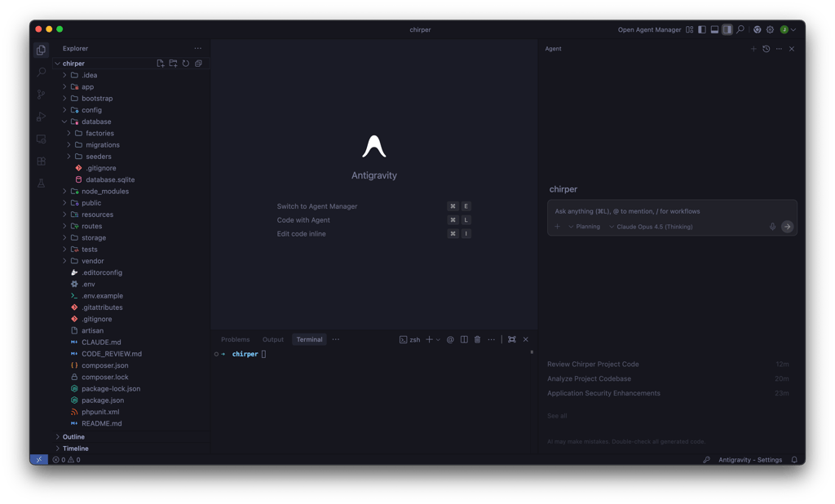Viewport: 835px width, 504px height.
Task: Toggle the Agent secondary side bar
Action: tap(727, 30)
